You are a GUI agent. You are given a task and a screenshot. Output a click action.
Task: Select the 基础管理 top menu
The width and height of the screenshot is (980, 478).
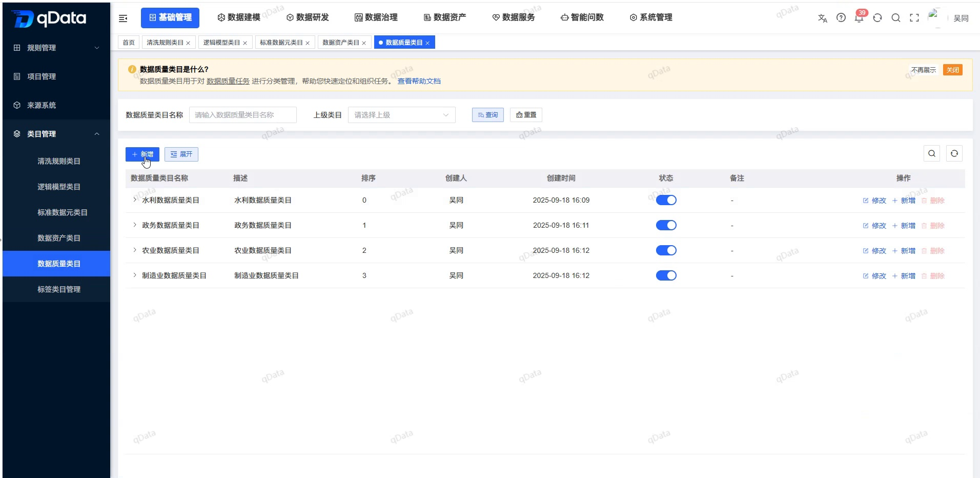tap(170, 17)
